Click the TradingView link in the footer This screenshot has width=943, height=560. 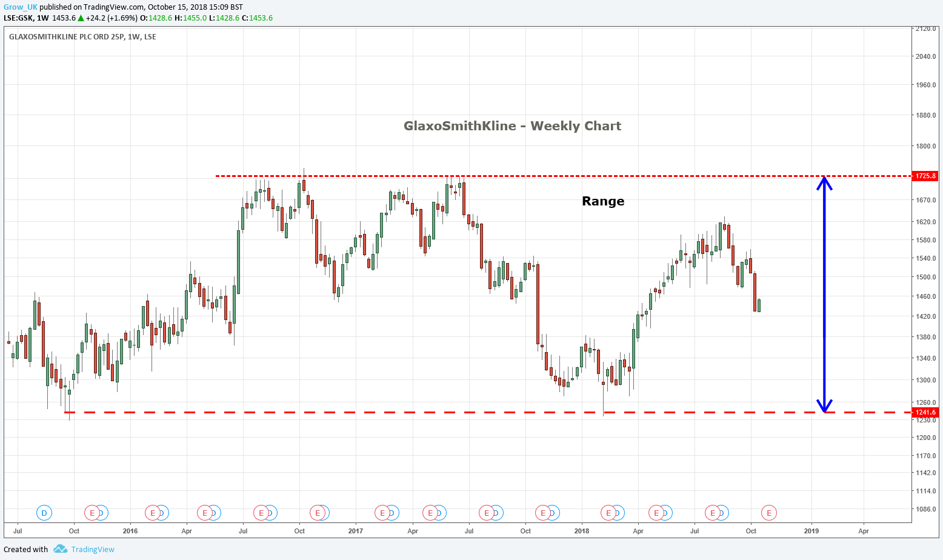point(93,549)
